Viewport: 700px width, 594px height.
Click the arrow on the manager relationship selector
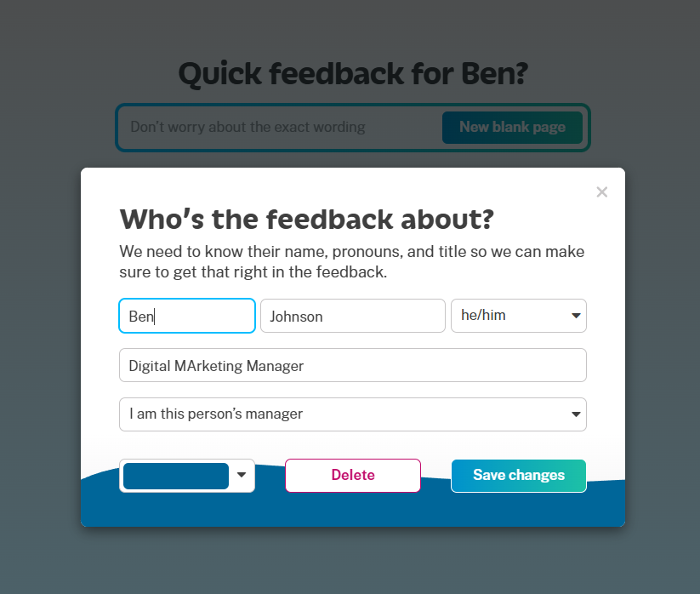pos(577,414)
